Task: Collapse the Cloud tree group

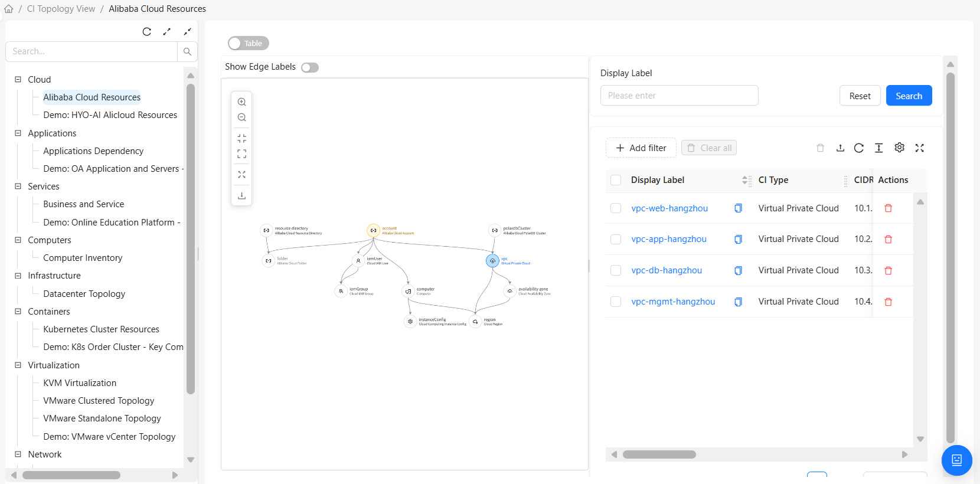Action: (18, 79)
